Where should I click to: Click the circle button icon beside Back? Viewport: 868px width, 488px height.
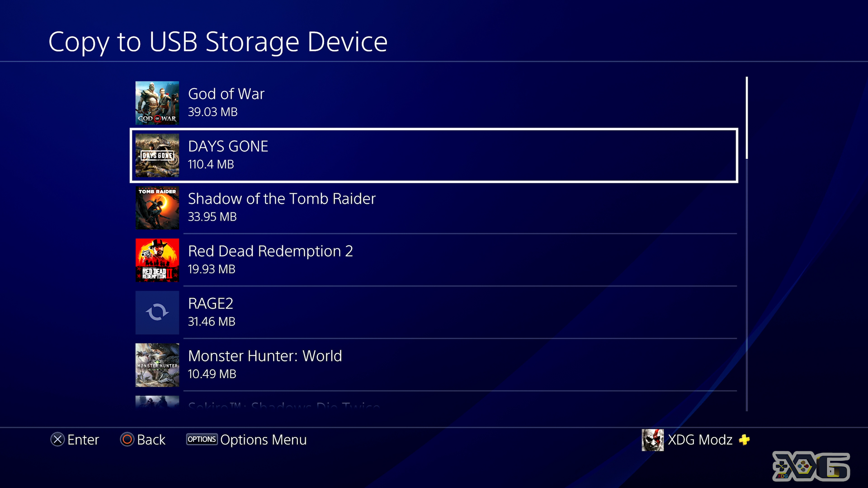[x=127, y=440]
